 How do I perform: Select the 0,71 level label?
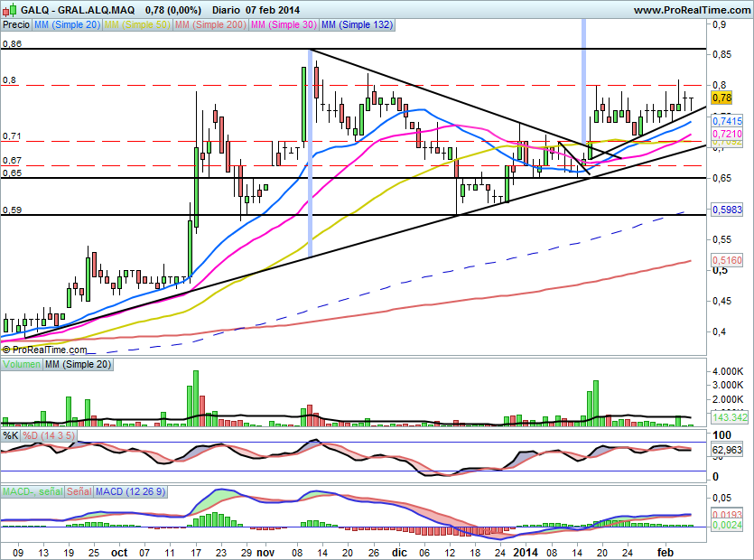tap(12, 136)
